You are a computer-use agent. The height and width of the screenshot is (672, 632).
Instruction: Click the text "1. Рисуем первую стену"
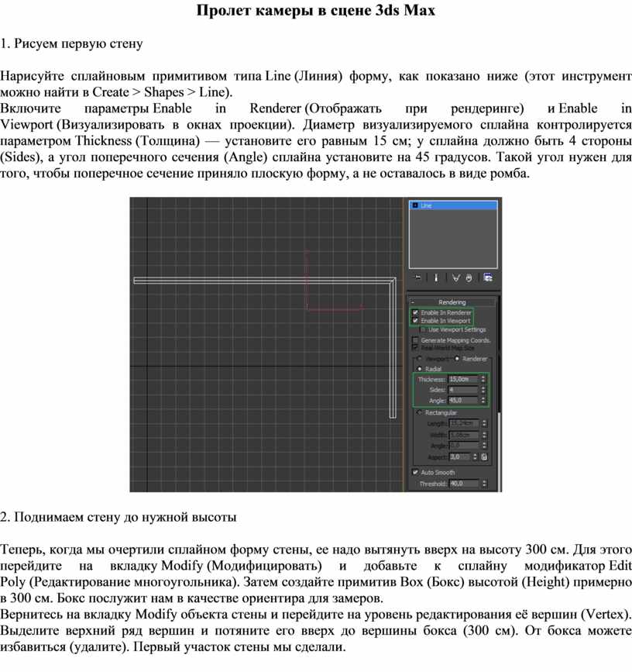(71, 43)
